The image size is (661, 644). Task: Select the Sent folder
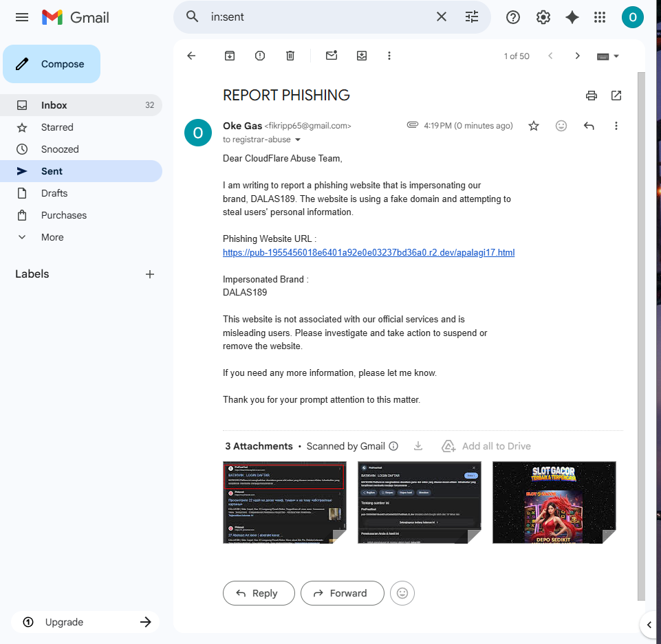pyautogui.click(x=81, y=171)
